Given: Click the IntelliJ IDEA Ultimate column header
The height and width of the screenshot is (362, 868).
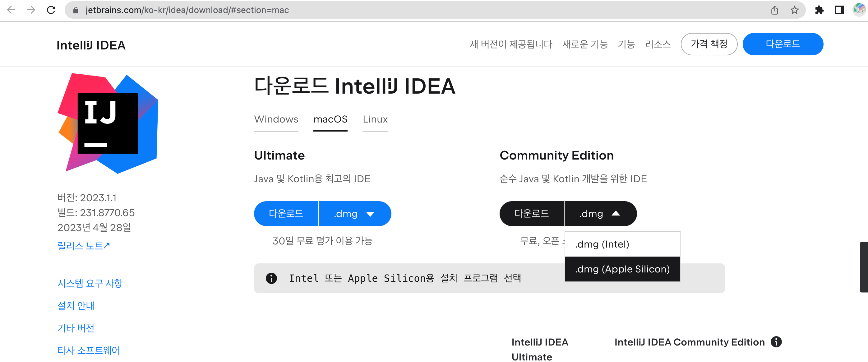Looking at the screenshot, I should pos(540,350).
